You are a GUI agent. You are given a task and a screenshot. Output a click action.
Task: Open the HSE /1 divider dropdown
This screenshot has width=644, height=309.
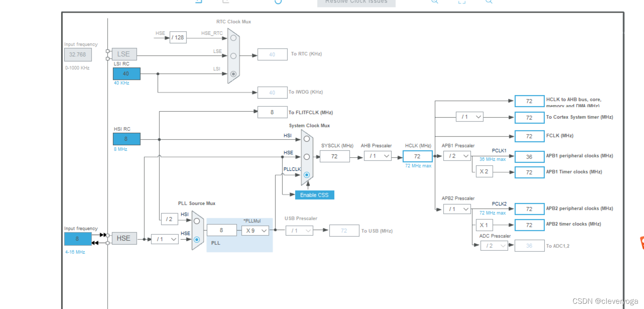(x=165, y=239)
